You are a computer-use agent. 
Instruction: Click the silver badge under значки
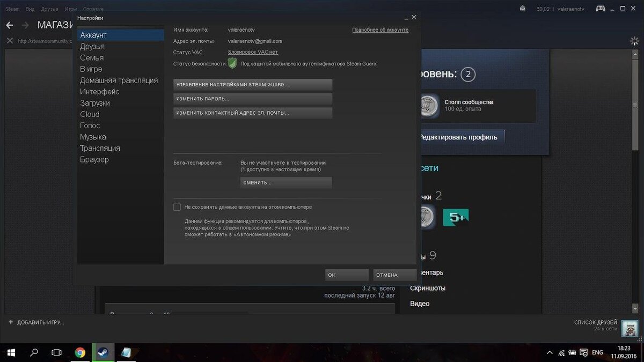coord(427,217)
